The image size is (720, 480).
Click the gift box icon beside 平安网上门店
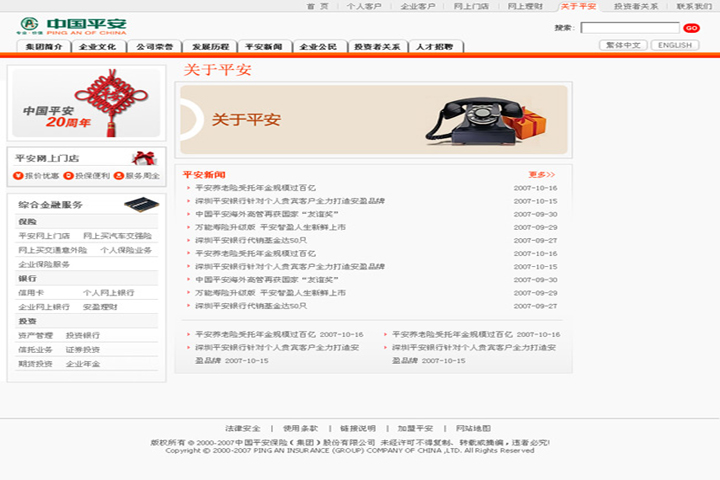tap(145, 157)
